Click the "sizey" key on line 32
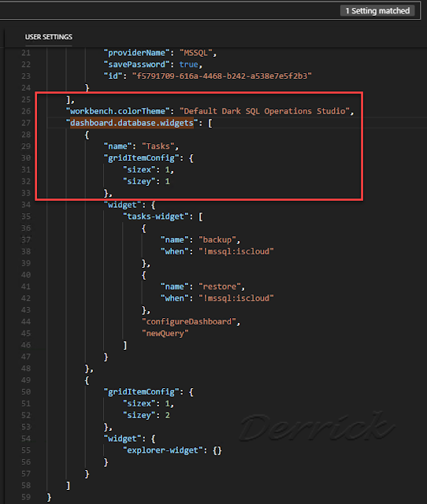Viewport: 427px width, 504px height. pos(139,181)
